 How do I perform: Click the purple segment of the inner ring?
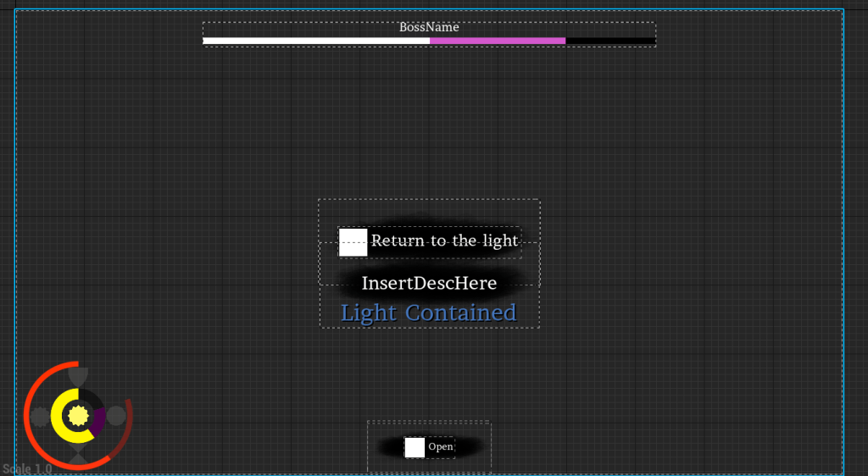tap(99, 421)
